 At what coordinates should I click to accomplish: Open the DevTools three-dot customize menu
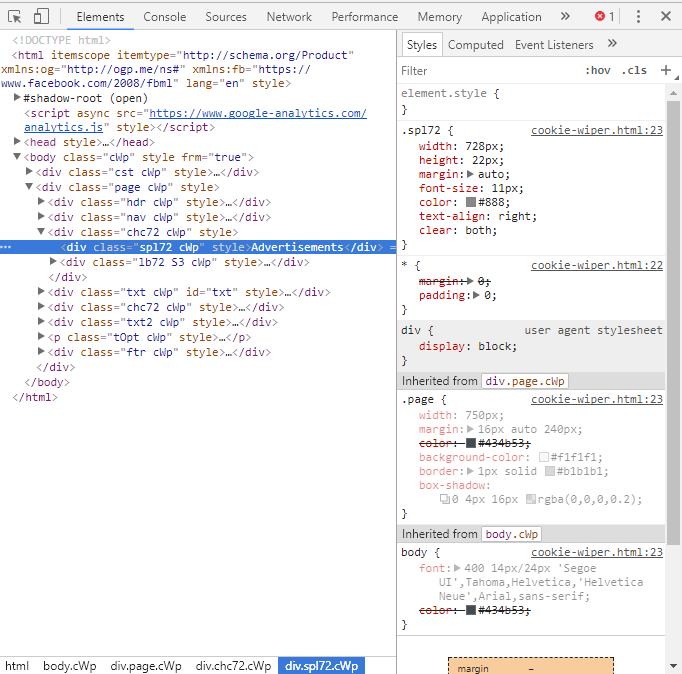[638, 17]
